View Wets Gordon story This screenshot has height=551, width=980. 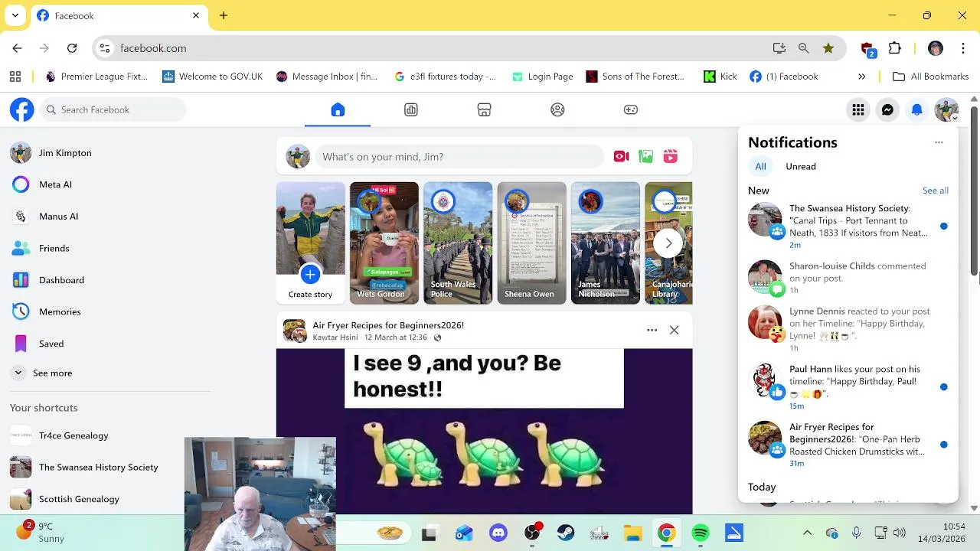[384, 243]
